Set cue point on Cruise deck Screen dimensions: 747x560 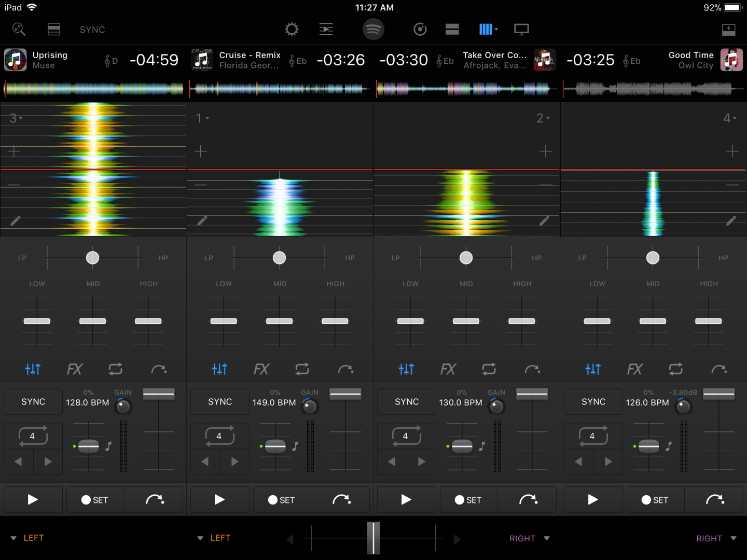282,500
